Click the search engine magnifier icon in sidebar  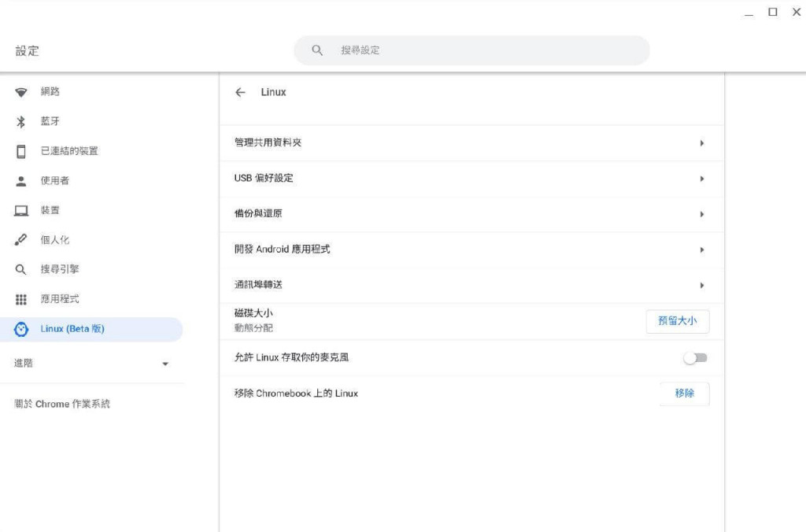(20, 269)
